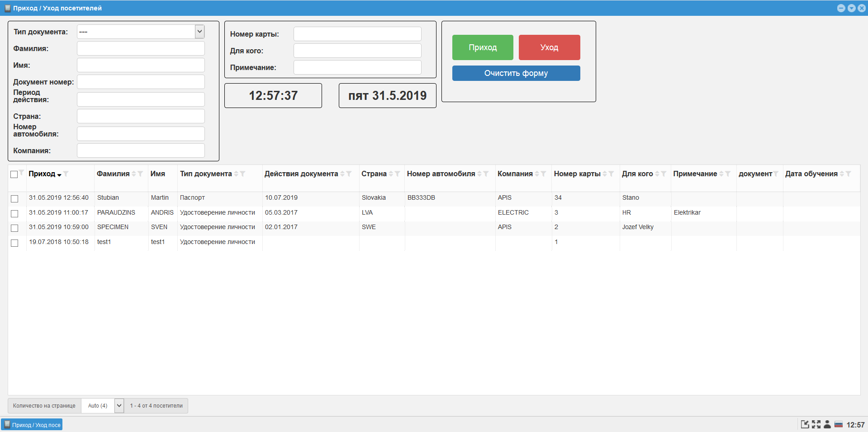Image resolution: width=868 pixels, height=432 pixels.
Task: Open filter for Фамилия column
Action: pyautogui.click(x=141, y=174)
